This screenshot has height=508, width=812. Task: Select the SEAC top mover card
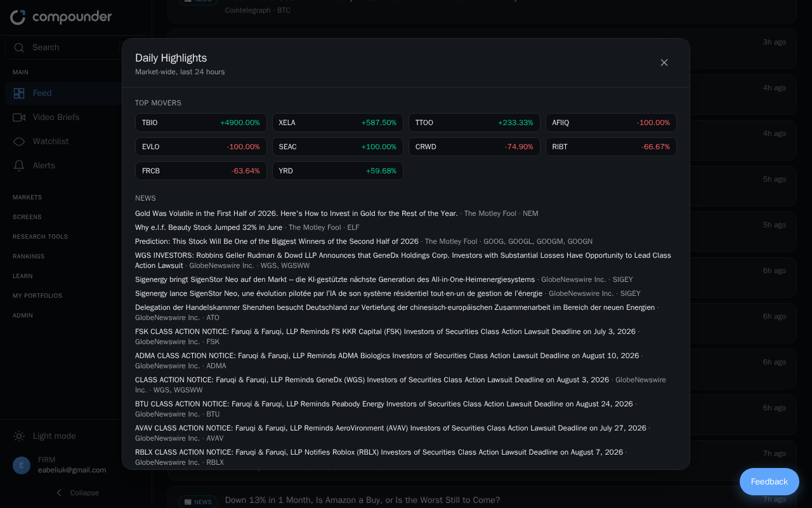[x=337, y=147]
